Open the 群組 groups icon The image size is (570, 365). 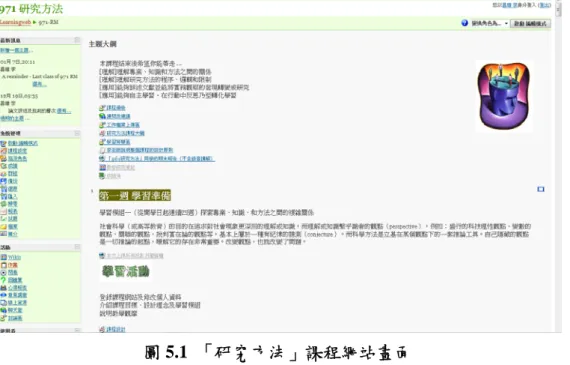(3, 173)
